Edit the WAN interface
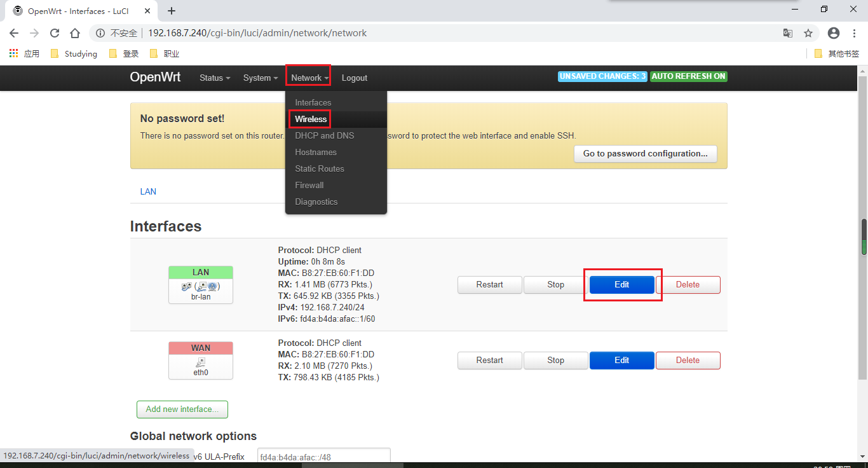Viewport: 868px width, 468px height. click(622, 360)
